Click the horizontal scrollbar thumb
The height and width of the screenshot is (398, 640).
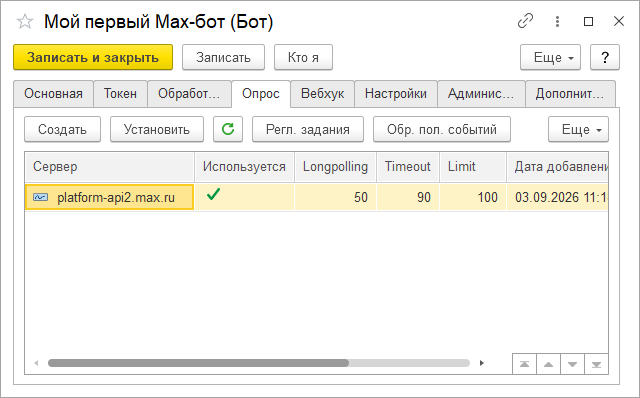pyautogui.click(x=198, y=363)
